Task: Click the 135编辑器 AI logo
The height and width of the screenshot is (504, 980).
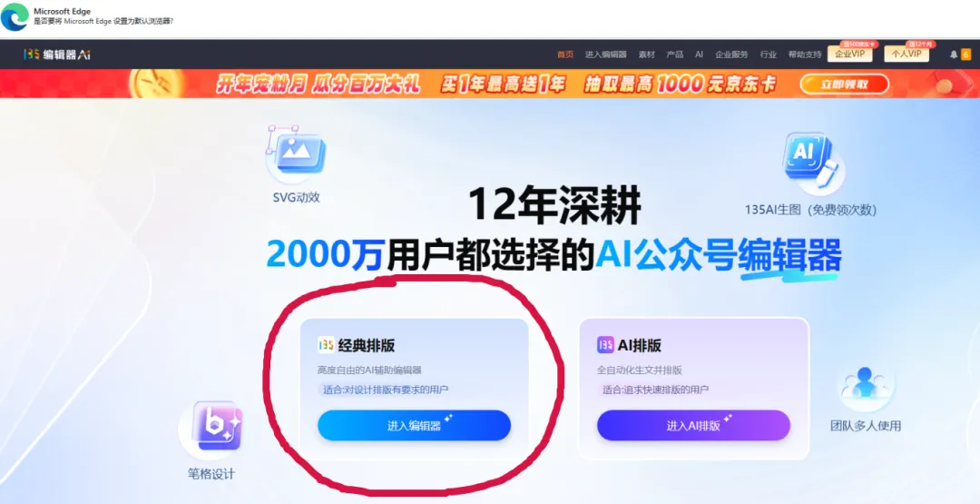Action: pyautogui.click(x=57, y=54)
